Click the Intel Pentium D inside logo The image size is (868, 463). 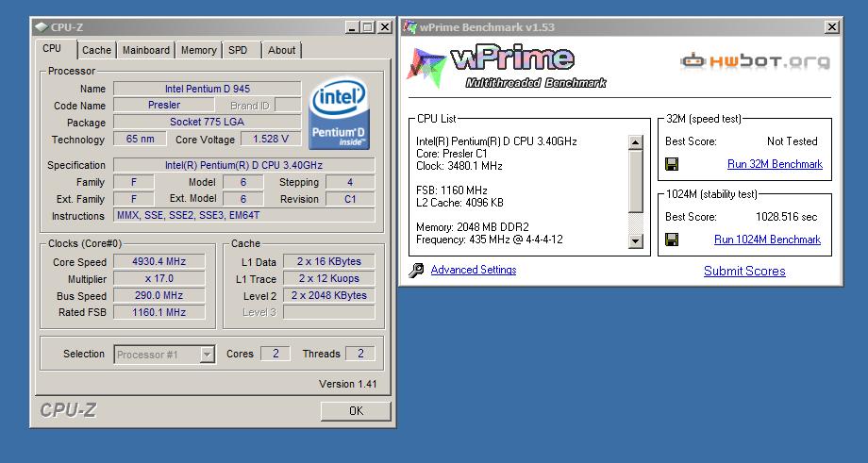coord(339,113)
